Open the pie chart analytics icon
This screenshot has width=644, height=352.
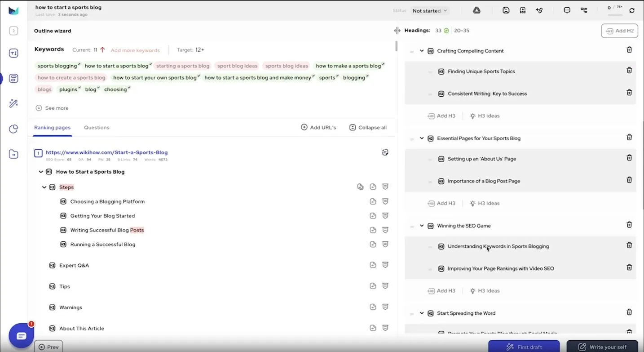13,129
